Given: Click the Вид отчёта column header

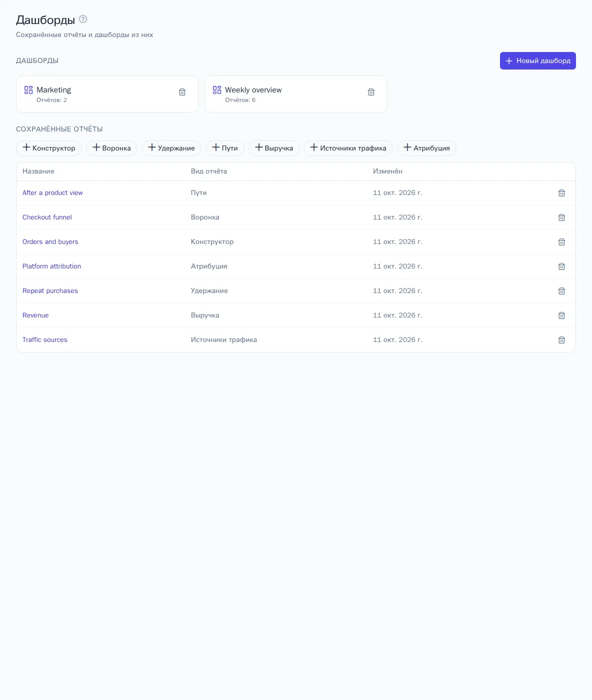Looking at the screenshot, I should coord(209,171).
